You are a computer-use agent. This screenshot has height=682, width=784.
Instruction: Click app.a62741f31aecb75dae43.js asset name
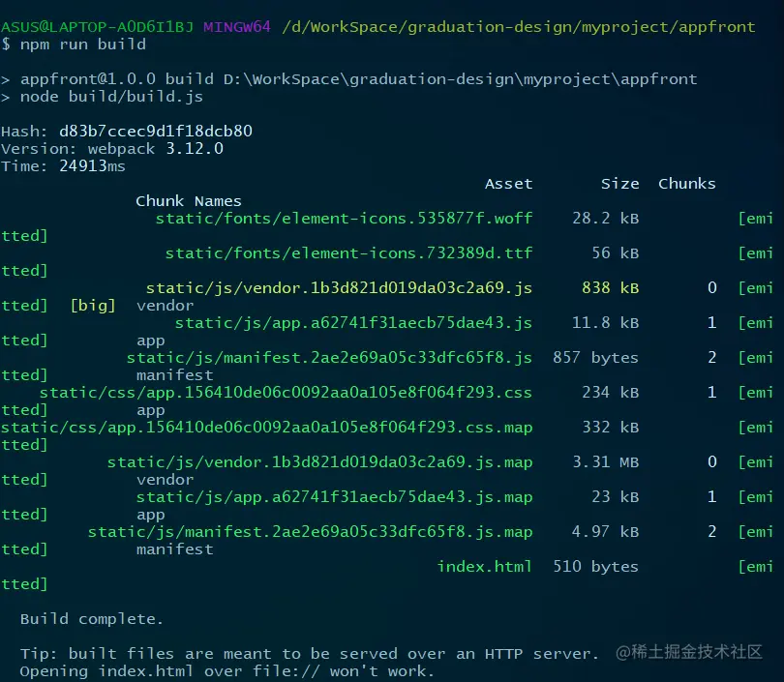point(353,323)
